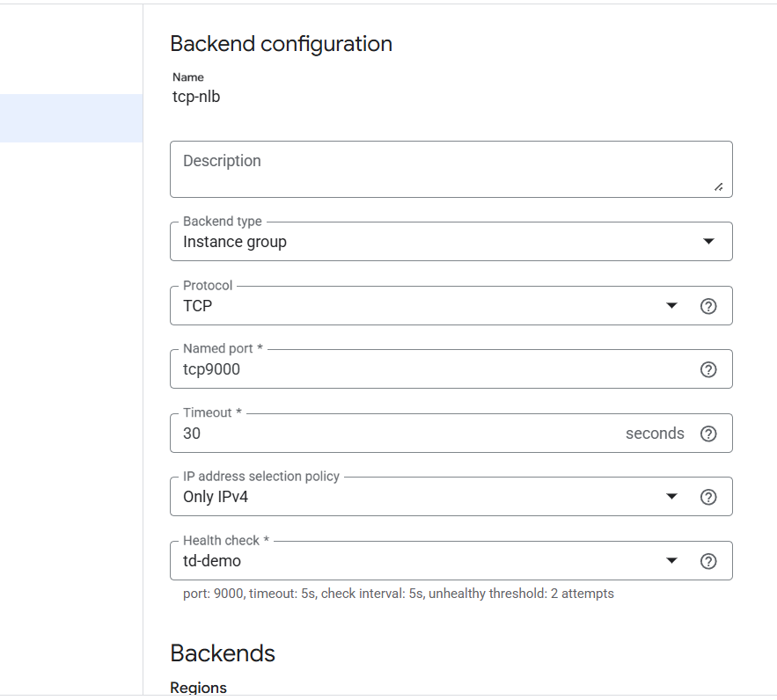Click the TCP protocol value
The image size is (777, 700).
click(x=198, y=306)
